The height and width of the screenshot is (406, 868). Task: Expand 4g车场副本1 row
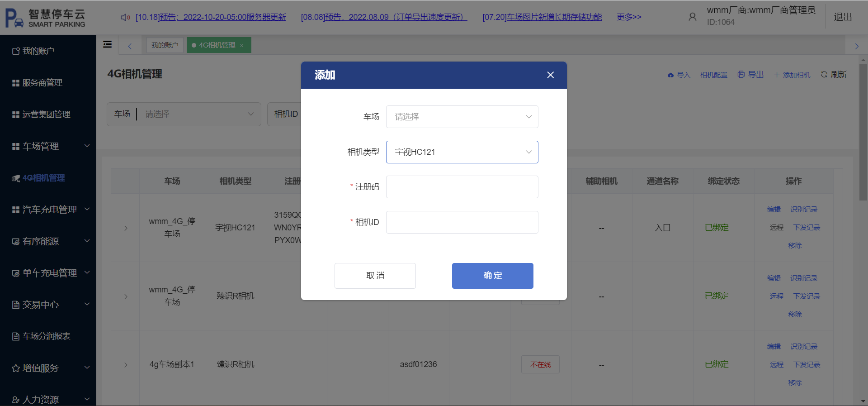[x=126, y=365]
